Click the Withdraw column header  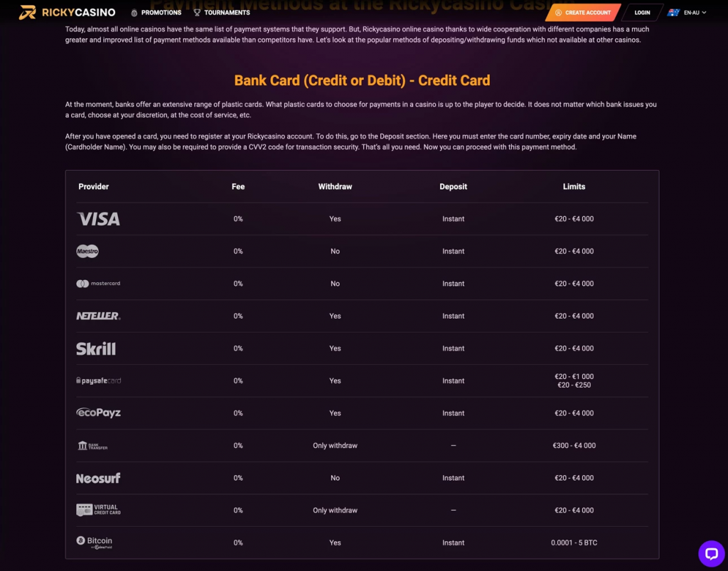336,186
